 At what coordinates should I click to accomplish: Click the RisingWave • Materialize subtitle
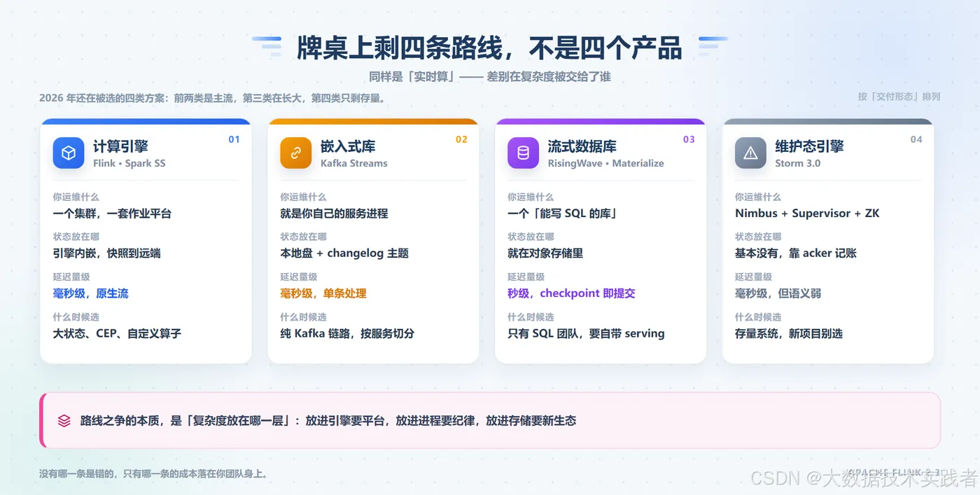coord(606,163)
